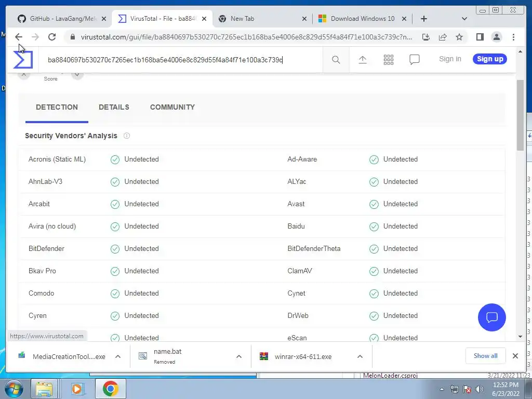Click the volume speaker tray icon
Image resolution: width=532 pixels, height=399 pixels.
pos(480,389)
